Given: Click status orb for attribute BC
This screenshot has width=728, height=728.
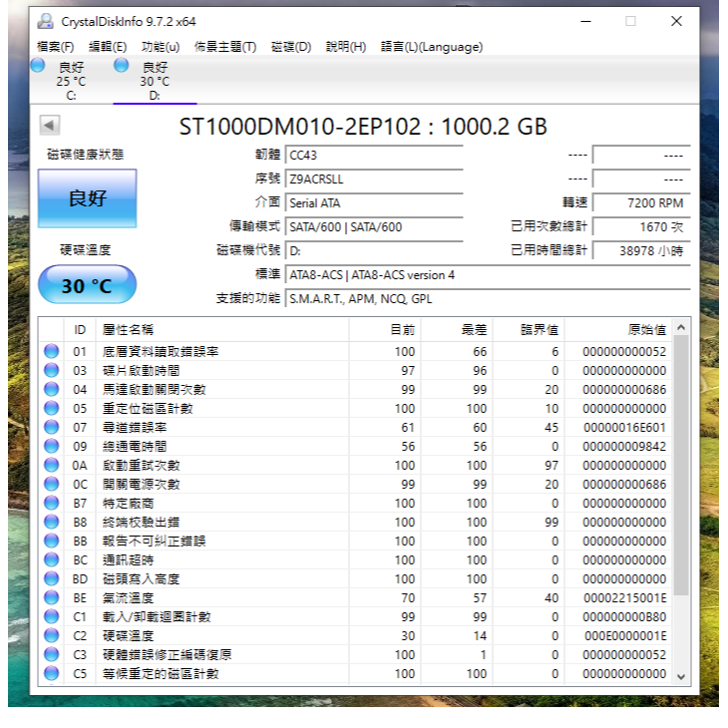Looking at the screenshot, I should (52, 559).
